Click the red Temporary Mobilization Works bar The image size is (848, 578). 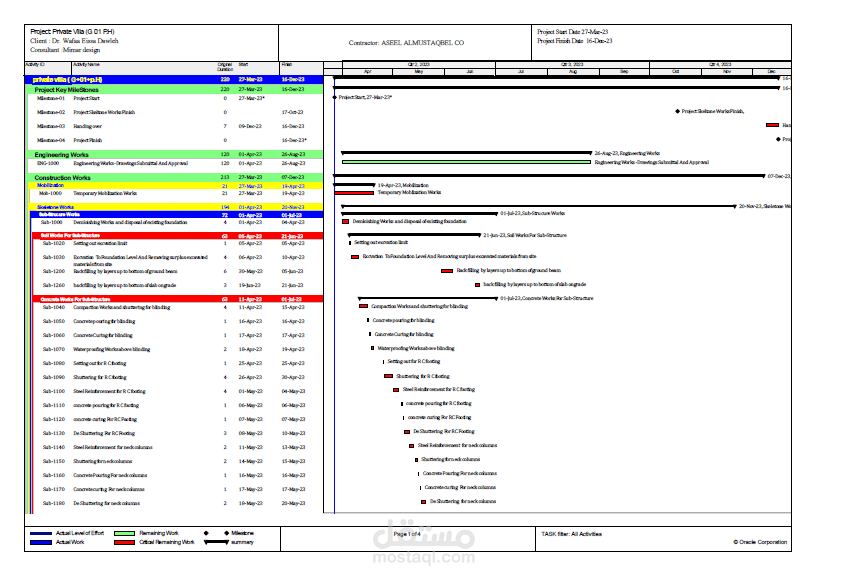point(354,192)
